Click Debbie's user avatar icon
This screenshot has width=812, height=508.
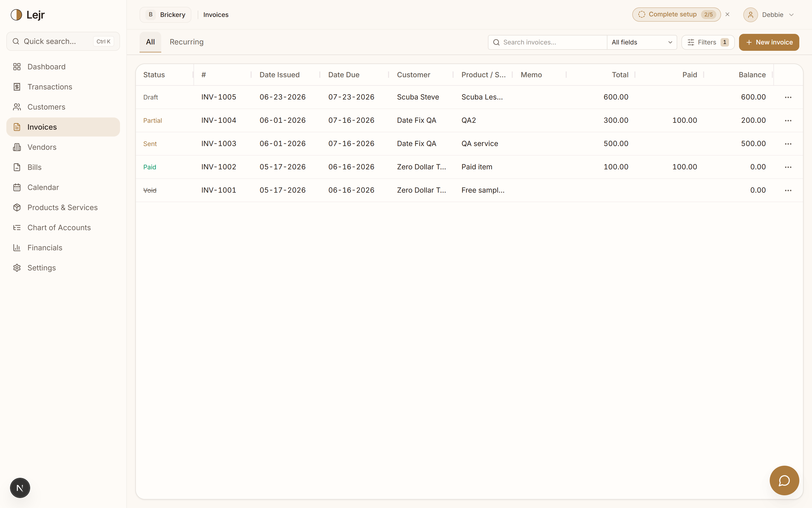click(x=750, y=15)
